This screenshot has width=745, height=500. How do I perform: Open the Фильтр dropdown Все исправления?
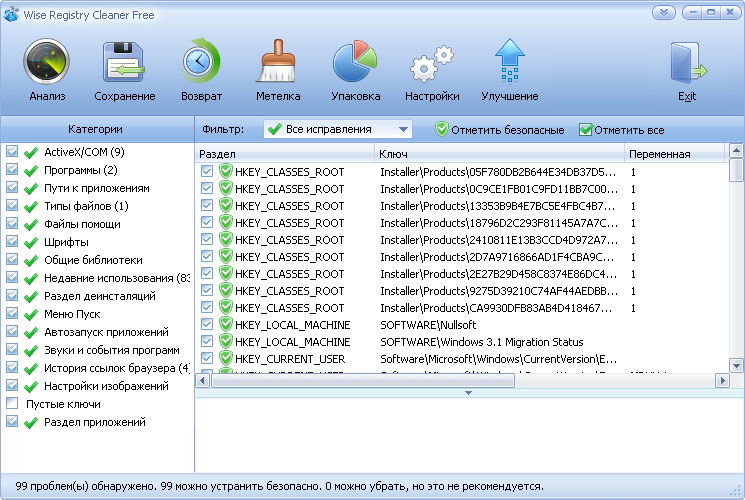click(x=337, y=129)
